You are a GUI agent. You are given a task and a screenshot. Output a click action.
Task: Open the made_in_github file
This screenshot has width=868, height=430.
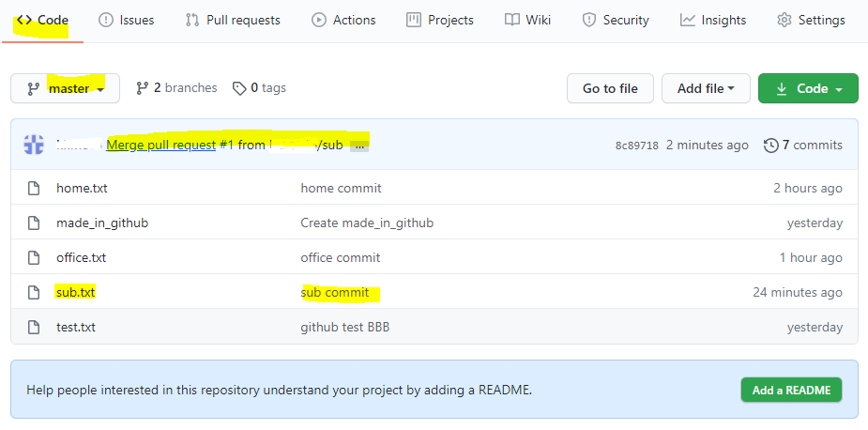102,223
